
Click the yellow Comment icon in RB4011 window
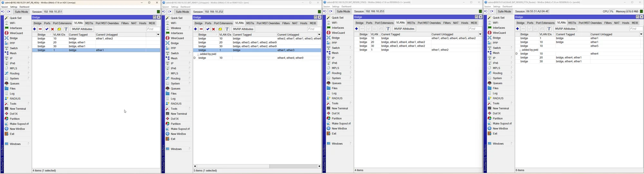pyautogui.click(x=220, y=29)
